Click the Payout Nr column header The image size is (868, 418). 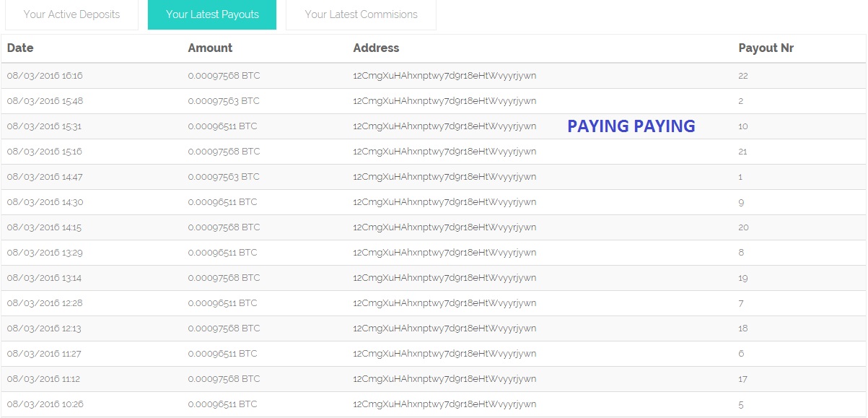coord(766,48)
